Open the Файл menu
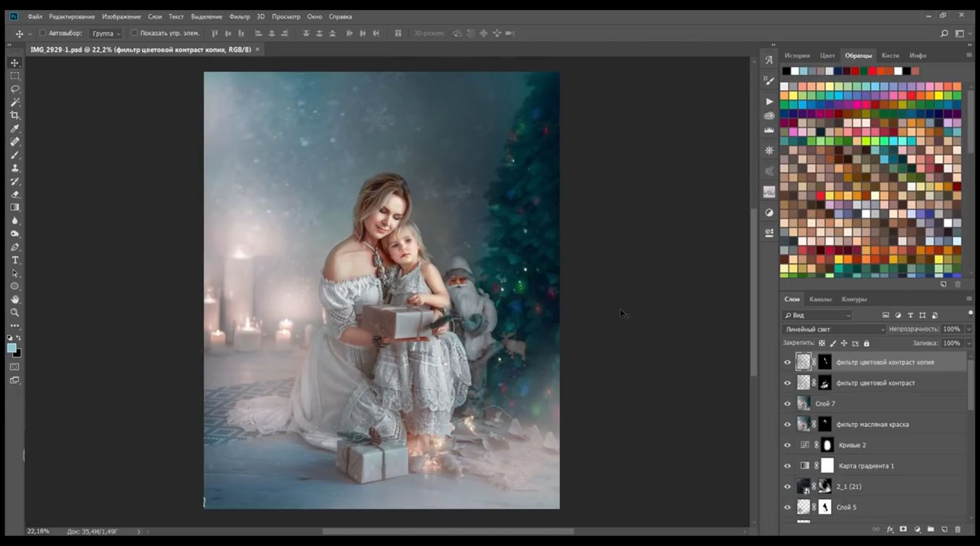Viewport: 980px width, 546px height. tap(35, 16)
